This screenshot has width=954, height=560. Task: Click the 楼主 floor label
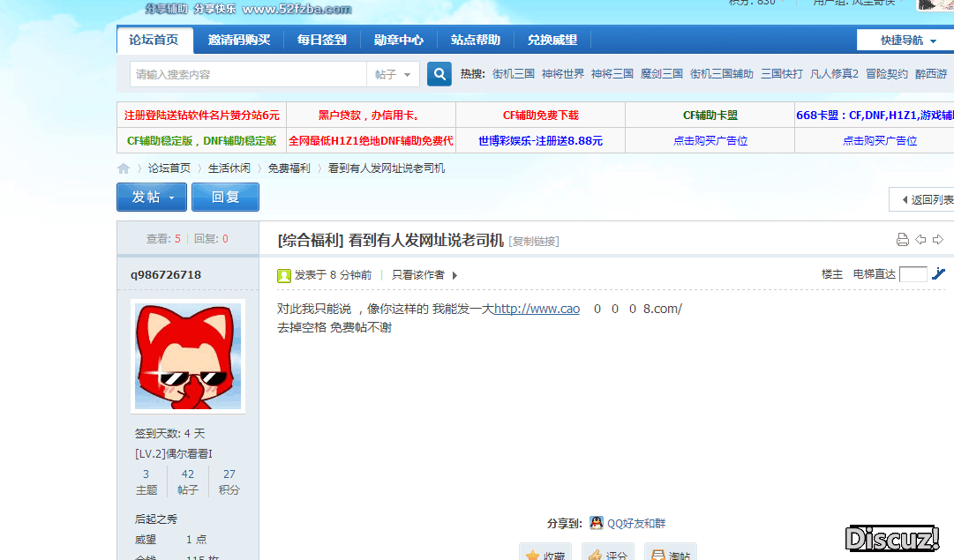[831, 274]
